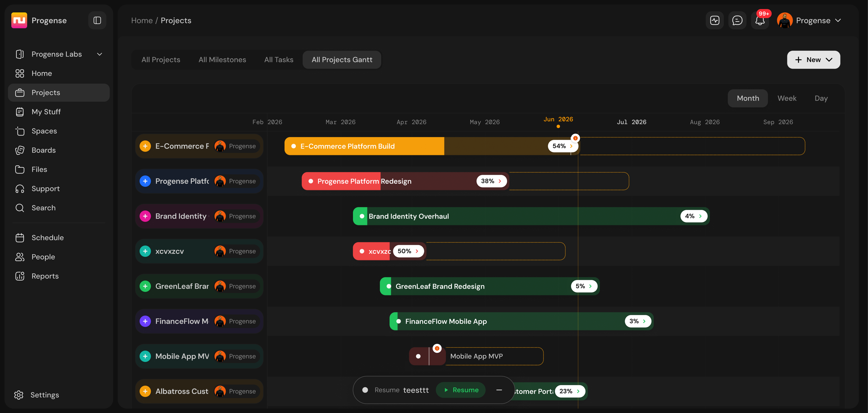Open the Progense user account menu
Viewport: 868px width, 413px height.
point(809,21)
